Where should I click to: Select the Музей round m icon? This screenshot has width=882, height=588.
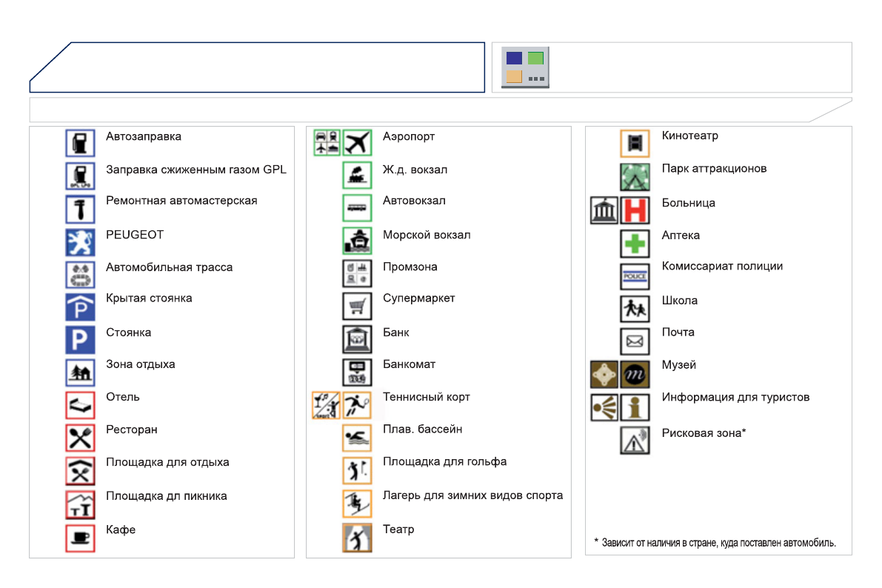pos(635,375)
